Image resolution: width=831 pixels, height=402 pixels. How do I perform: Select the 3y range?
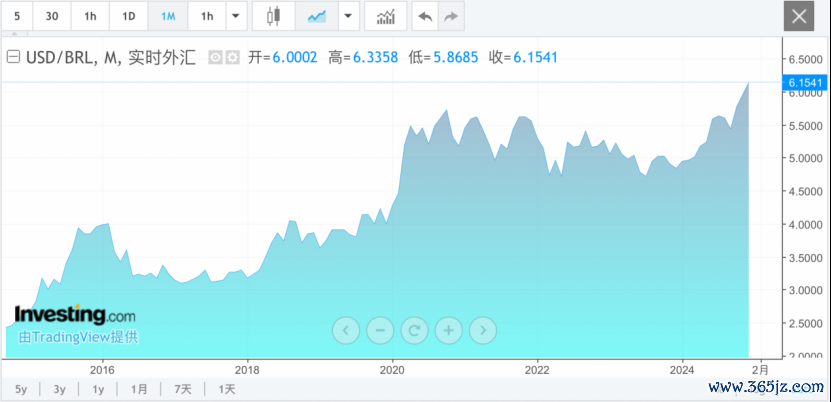pyautogui.click(x=59, y=389)
